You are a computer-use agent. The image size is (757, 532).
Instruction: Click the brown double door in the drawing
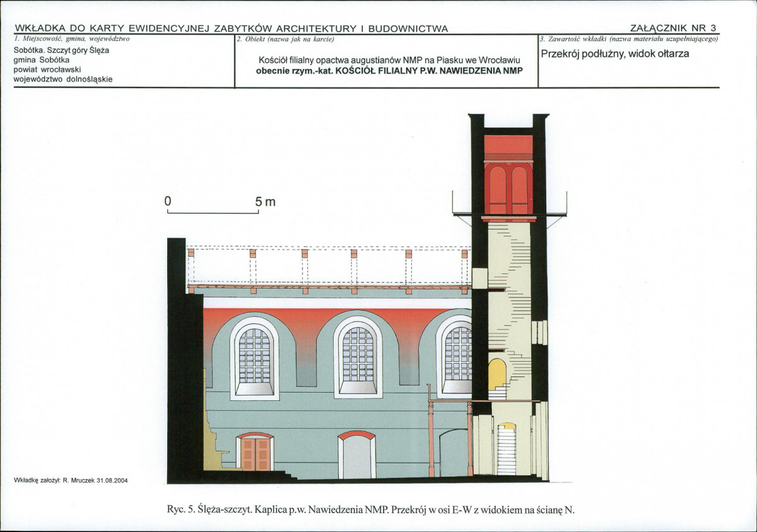point(255,453)
